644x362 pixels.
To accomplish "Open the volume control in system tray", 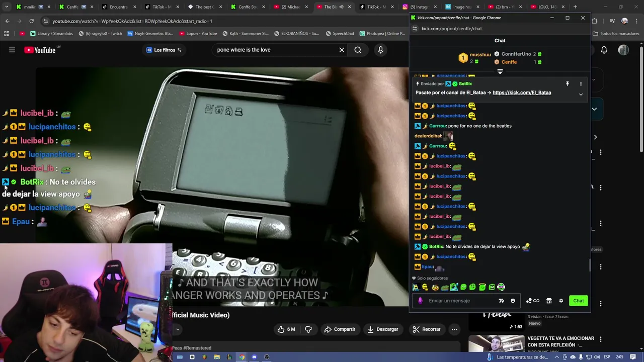I will 597,357.
